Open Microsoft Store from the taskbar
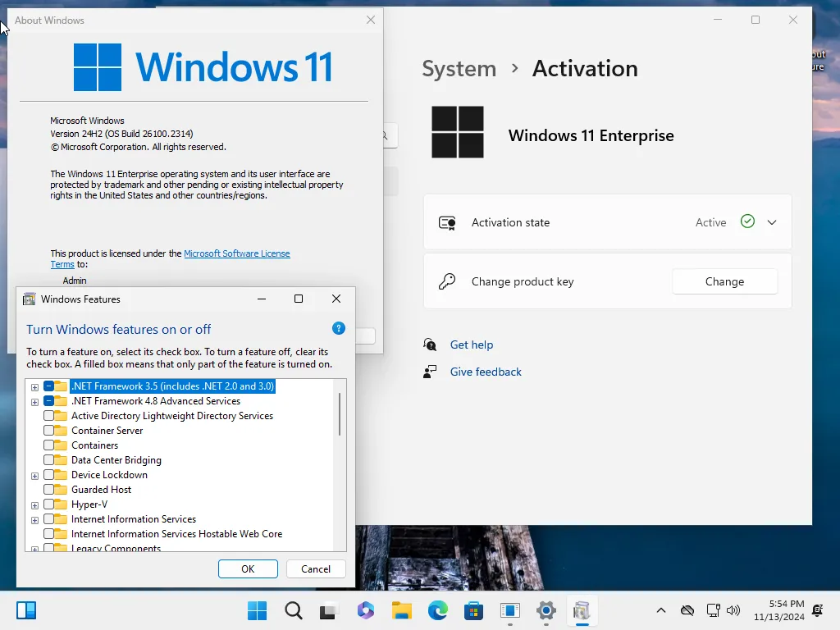This screenshot has height=630, width=840. pyautogui.click(x=473, y=610)
